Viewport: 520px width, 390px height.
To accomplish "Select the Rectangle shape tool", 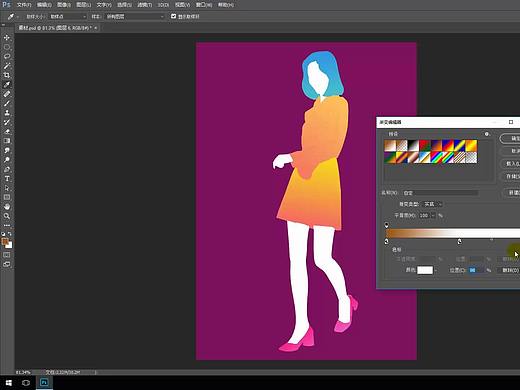I will pos(7,197).
